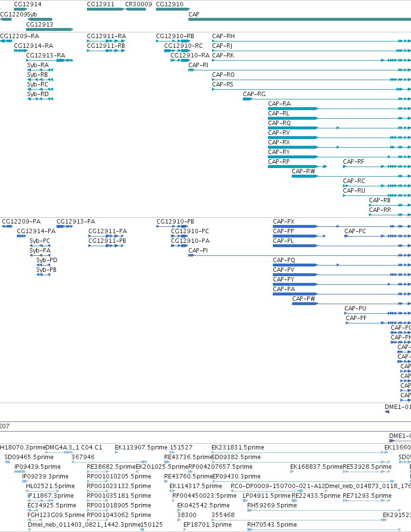The height and width of the screenshot is (532, 411).
Task: Select the CG12911 gene label
Action: pos(100,4)
